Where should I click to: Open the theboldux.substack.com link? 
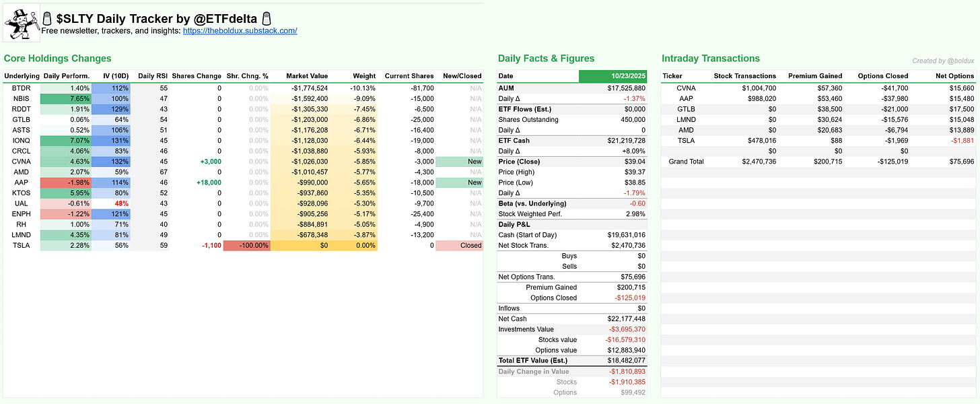[x=240, y=31]
